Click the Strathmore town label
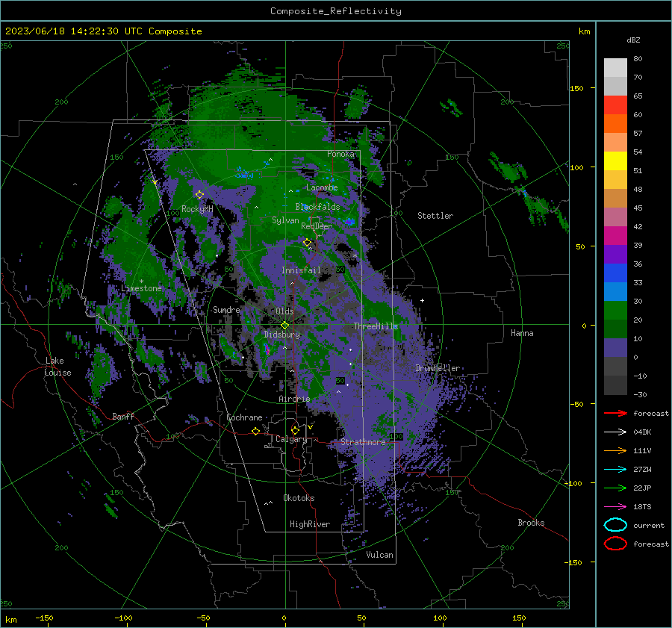The width and height of the screenshot is (672, 628). [x=363, y=442]
